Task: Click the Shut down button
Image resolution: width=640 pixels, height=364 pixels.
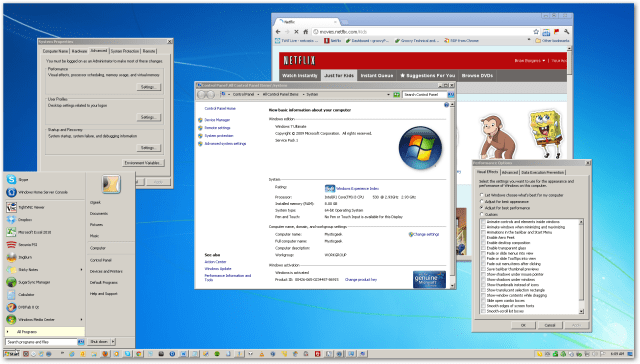Action: click(99, 342)
